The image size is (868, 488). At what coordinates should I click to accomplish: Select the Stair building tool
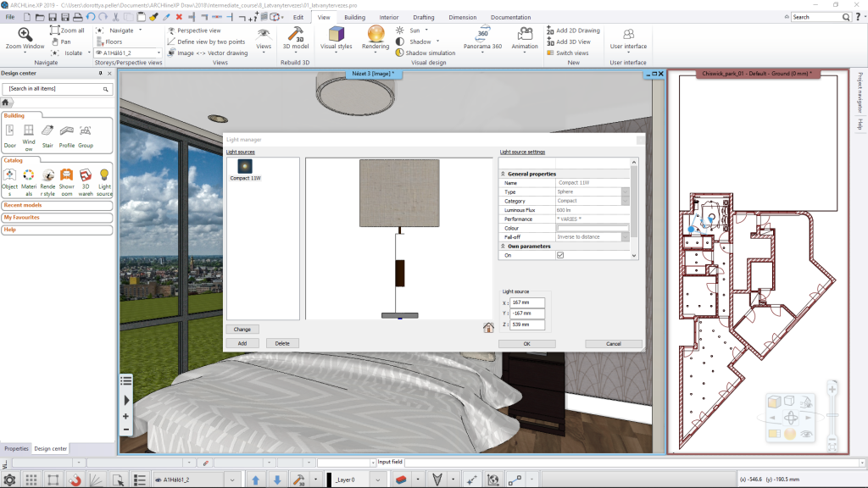point(47,136)
